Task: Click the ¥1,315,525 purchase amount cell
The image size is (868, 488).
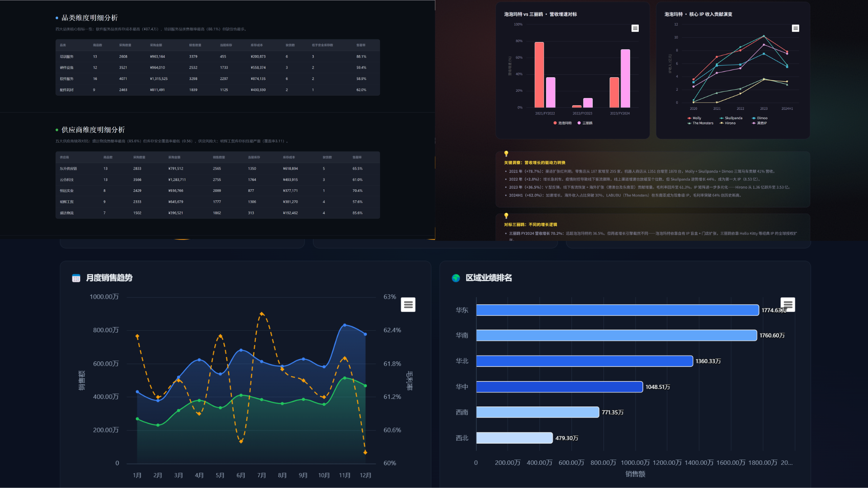Action: pyautogui.click(x=159, y=79)
